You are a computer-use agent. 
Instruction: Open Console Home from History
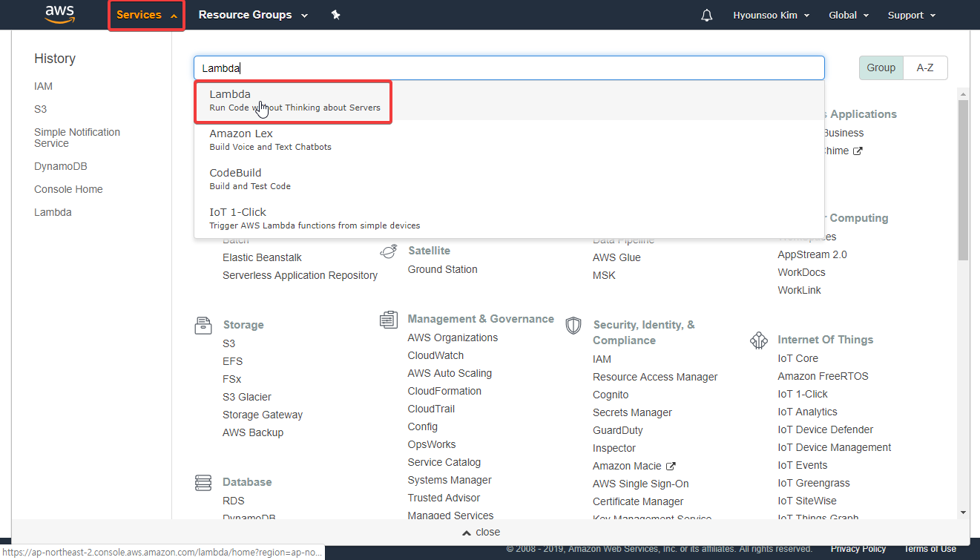tap(68, 189)
